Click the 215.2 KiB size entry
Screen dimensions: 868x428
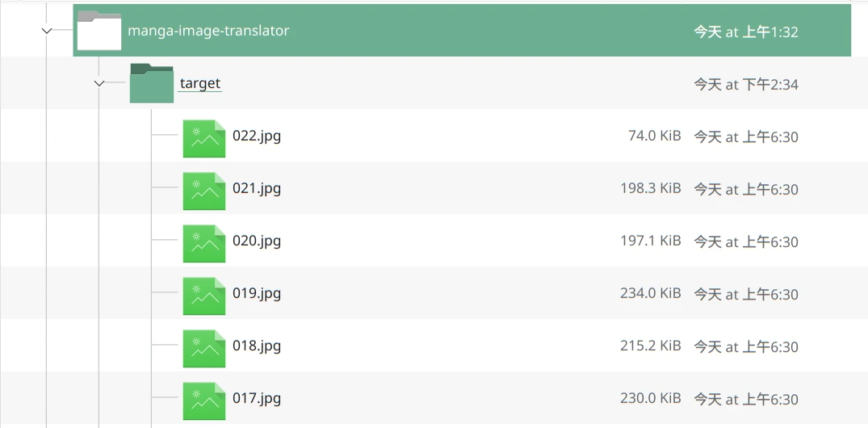point(650,346)
